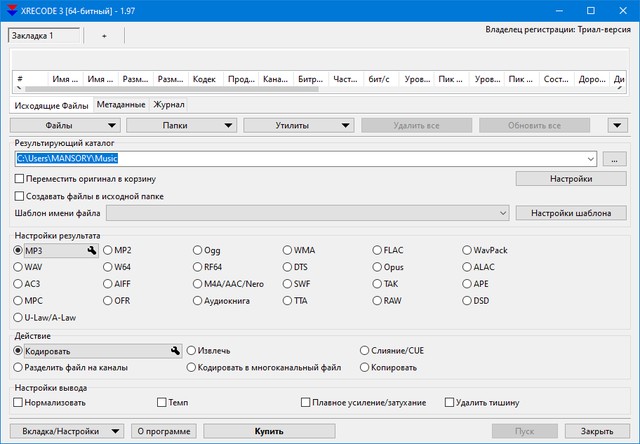Switch to the Метаданные tab
This screenshot has width=640, height=444.
coord(120,104)
